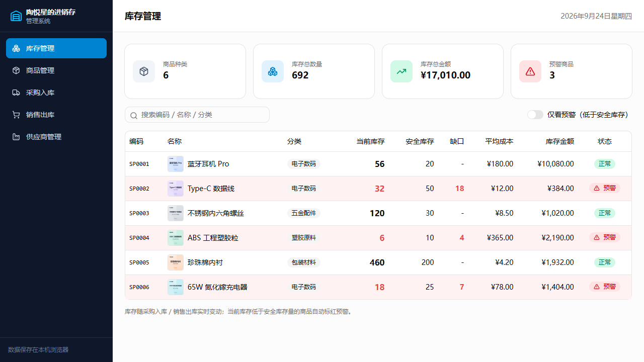644x362 pixels.
Task: Click the 分类 column header
Action: coord(294,141)
